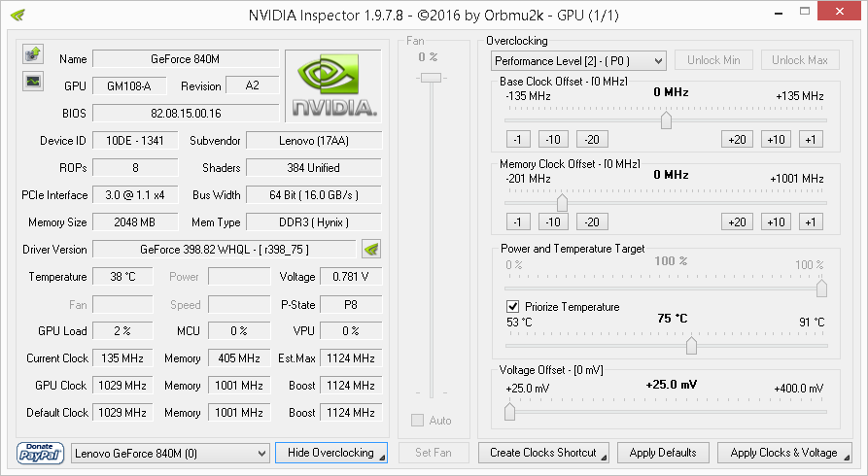Click the Revision value A2
Viewport: 868px width, 476px height.
pos(253,85)
